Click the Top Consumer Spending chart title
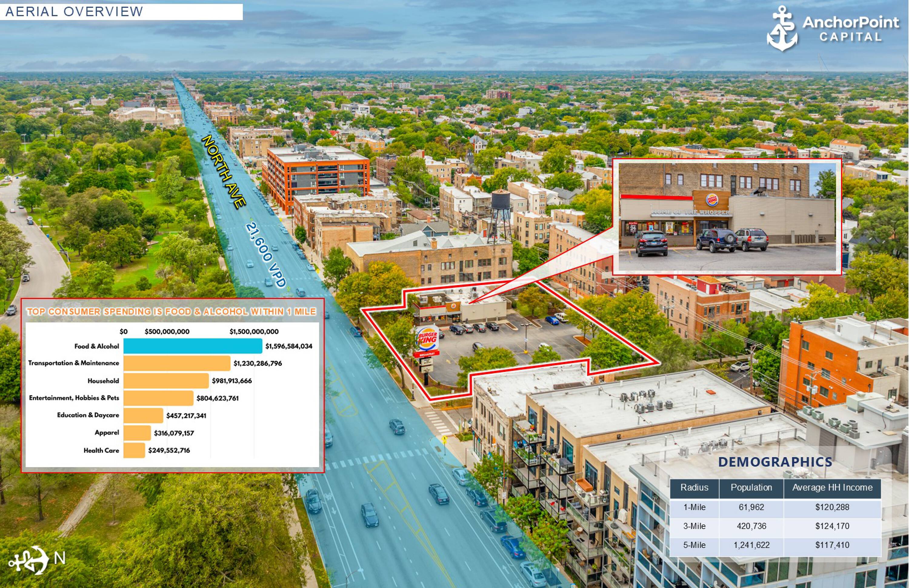Image resolution: width=909 pixels, height=588 pixels. click(171, 311)
